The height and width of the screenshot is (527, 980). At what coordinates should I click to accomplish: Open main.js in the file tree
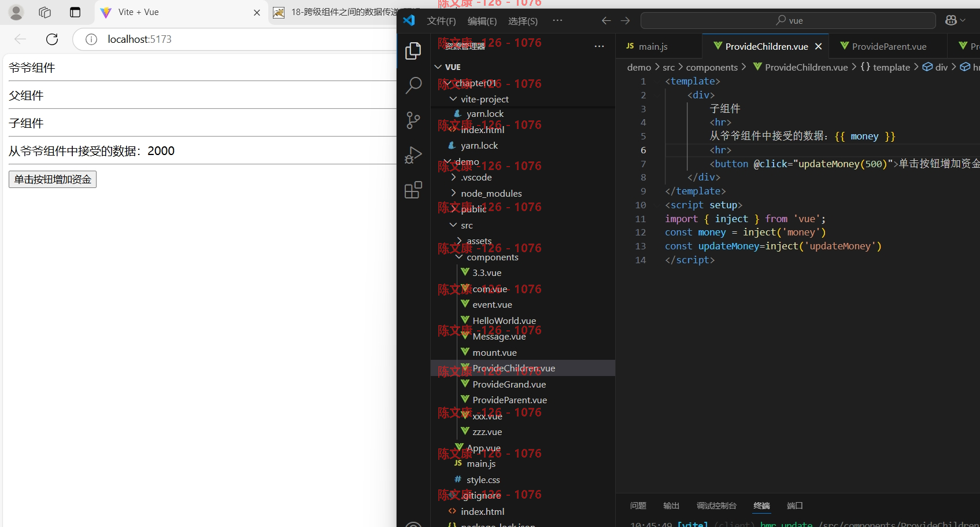[481, 463]
